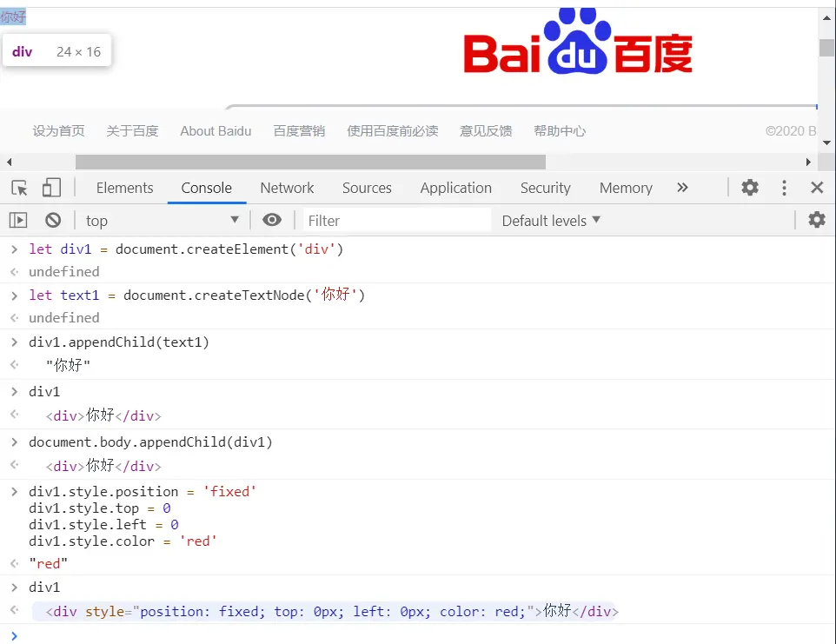Open DevTools settings gear in tab bar

tap(750, 188)
